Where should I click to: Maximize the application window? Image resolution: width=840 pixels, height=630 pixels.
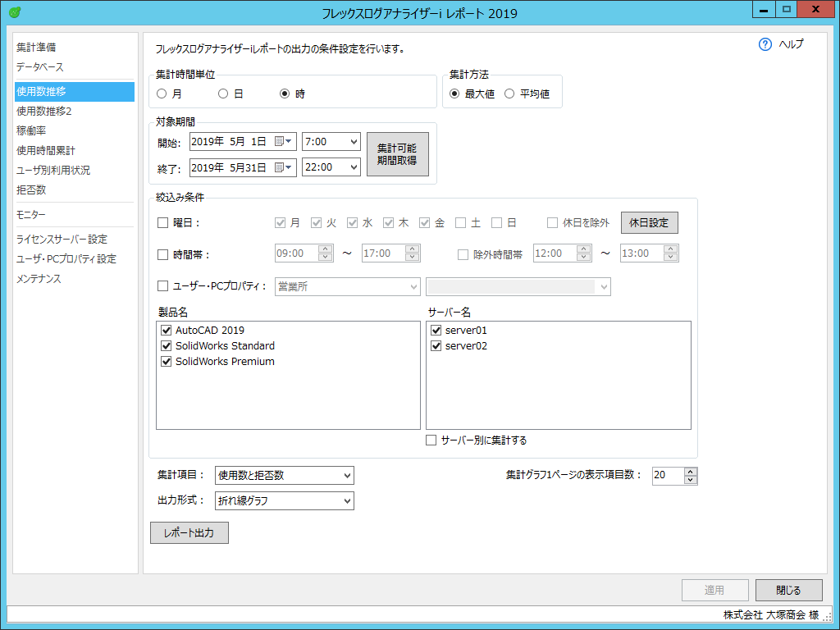(x=787, y=9)
